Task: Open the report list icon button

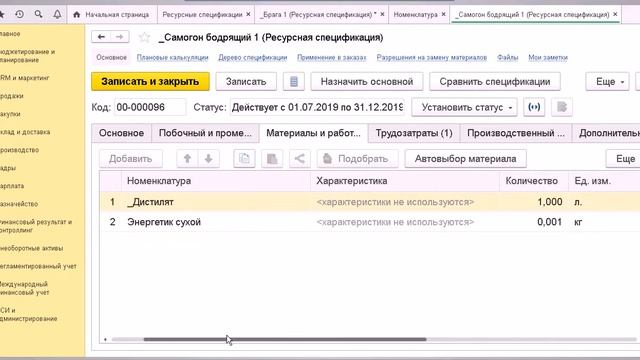Action: 294,82
